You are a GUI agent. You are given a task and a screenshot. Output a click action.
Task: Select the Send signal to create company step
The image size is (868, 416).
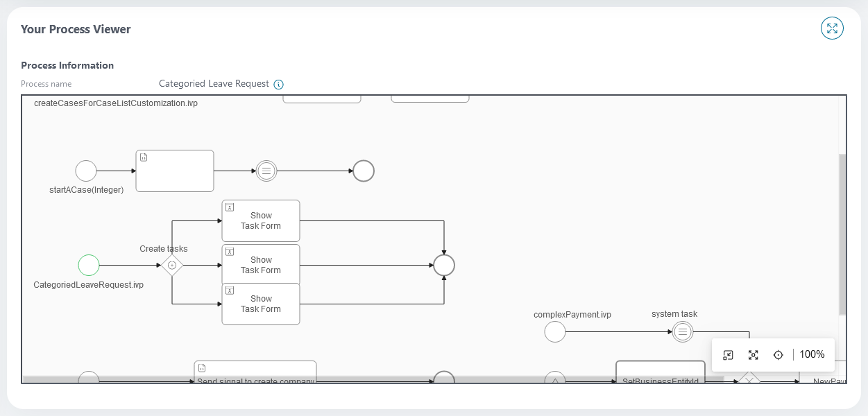[x=255, y=371]
